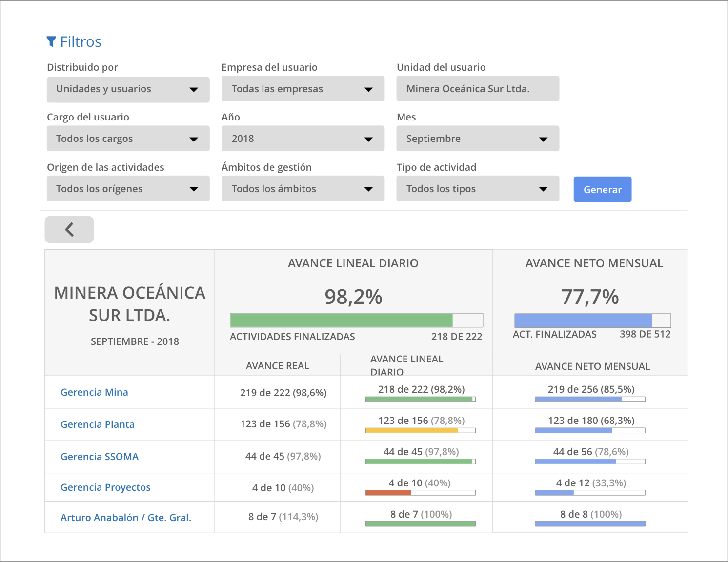Change the Mes Septiembre dropdown
This screenshot has width=728, height=562.
click(x=478, y=139)
